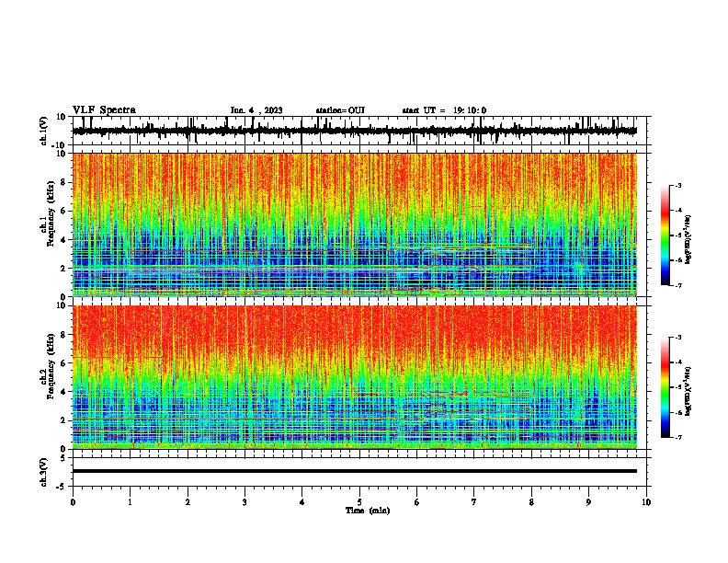The image size is (728, 563).
Task: Click the "start UT = 19:10:0" text
Action: click(x=444, y=110)
